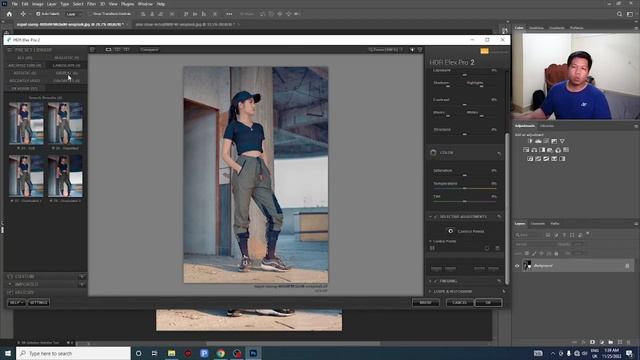The image size is (640, 360).
Task: Toggle Finishing section checkbox
Action: 436,281
